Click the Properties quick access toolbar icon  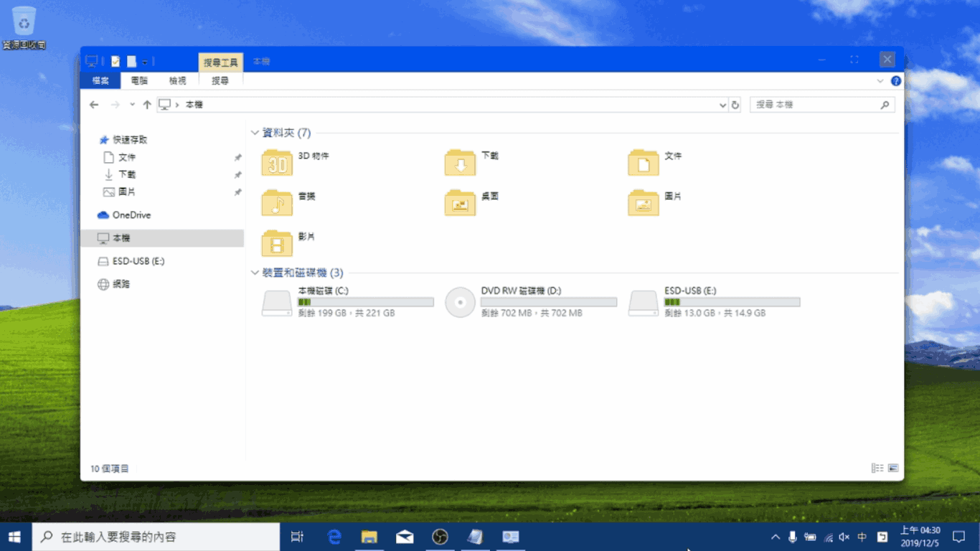(116, 62)
